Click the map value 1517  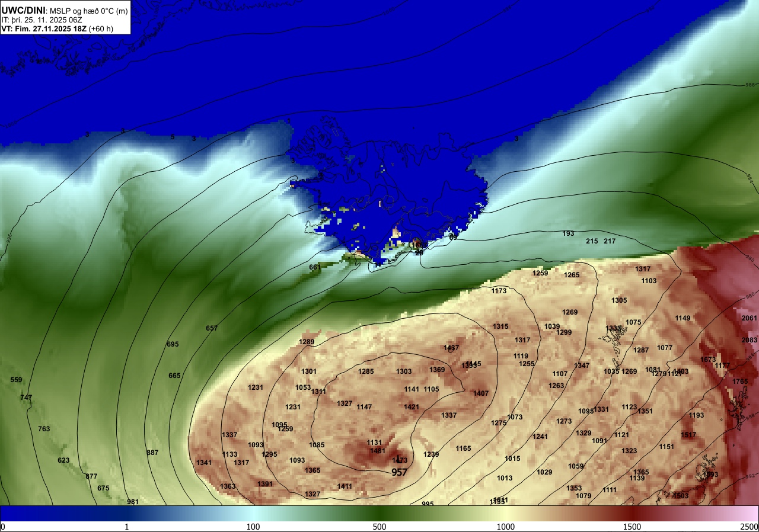tap(688, 435)
